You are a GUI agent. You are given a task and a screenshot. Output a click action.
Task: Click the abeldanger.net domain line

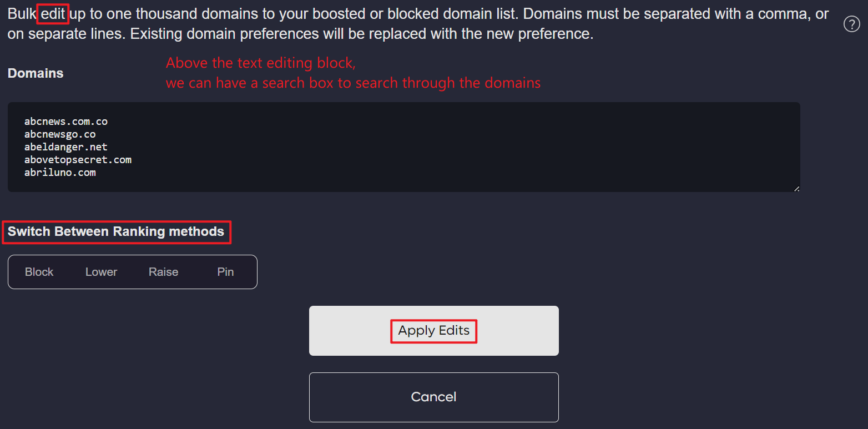(x=65, y=147)
